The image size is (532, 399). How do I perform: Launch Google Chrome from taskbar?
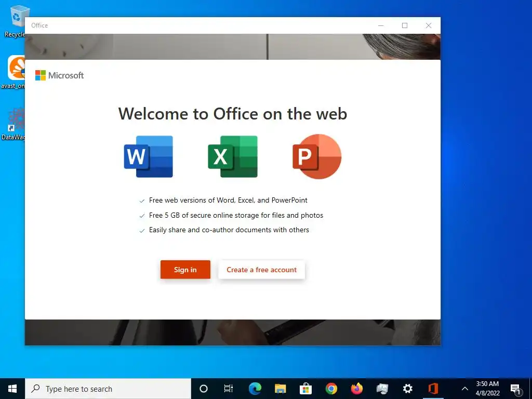tap(331, 389)
